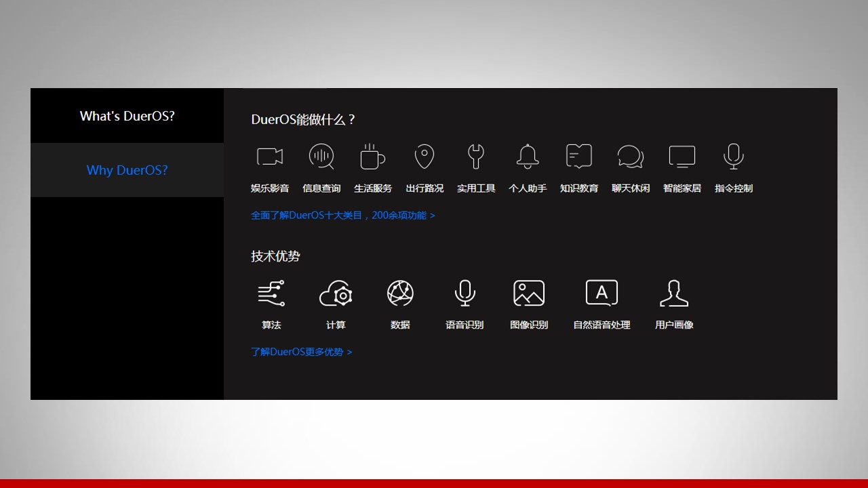The height and width of the screenshot is (488, 868).
Task: Open link 了解DuerOS更多优势
Action: pos(302,352)
